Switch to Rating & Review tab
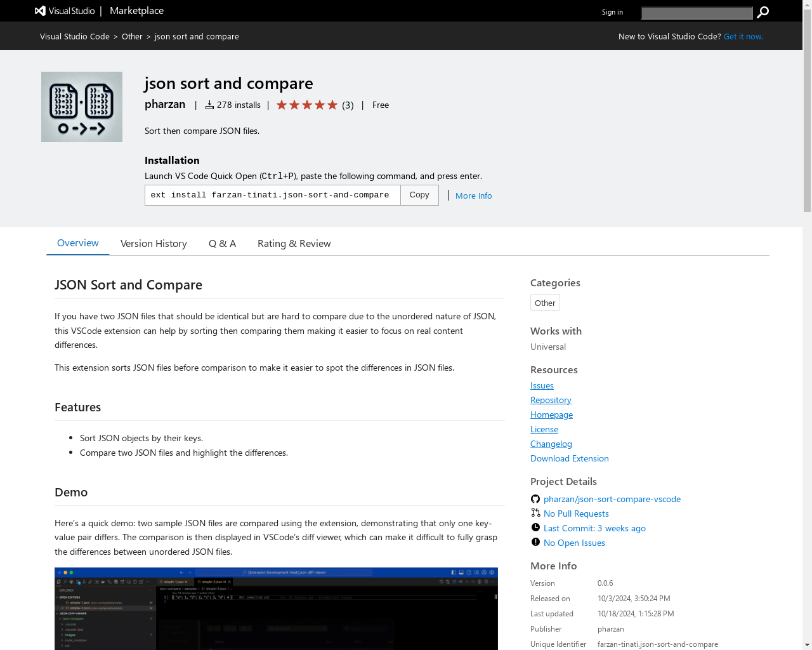This screenshot has height=650, width=812. pos(294,244)
